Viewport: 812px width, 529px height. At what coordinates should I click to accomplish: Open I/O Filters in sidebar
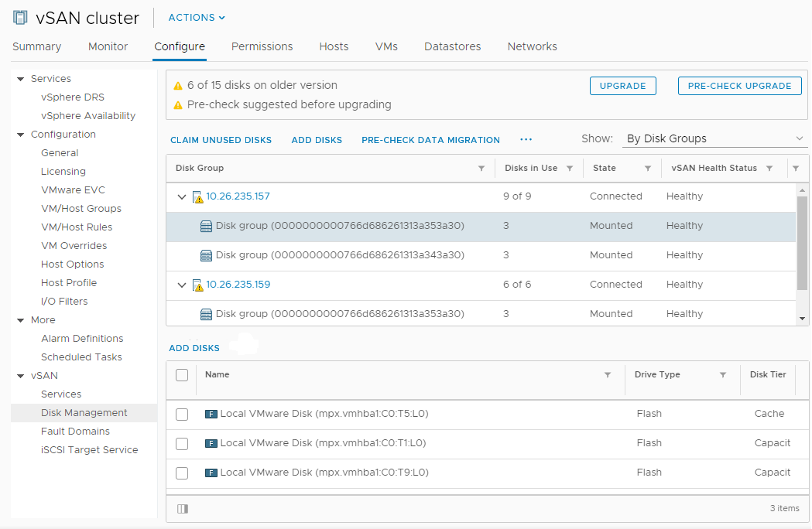tap(64, 302)
